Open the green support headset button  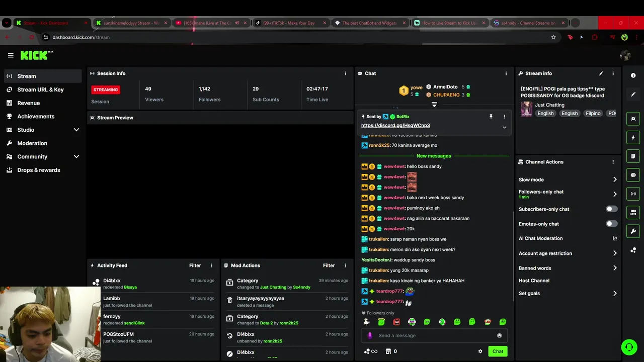click(x=629, y=347)
